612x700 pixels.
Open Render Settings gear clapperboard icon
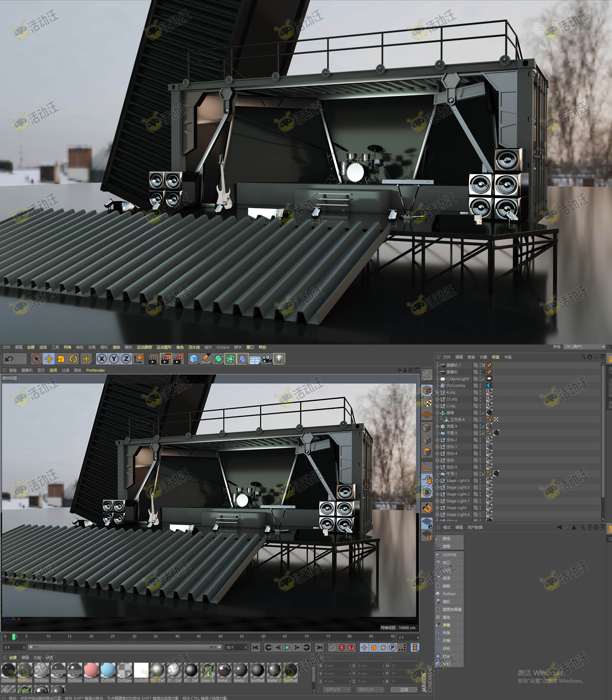point(178,359)
